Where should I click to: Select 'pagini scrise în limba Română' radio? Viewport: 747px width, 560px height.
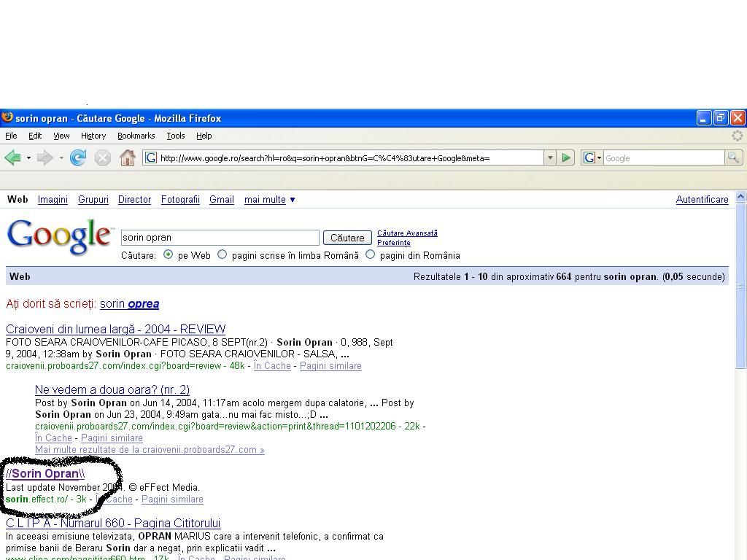point(222,255)
